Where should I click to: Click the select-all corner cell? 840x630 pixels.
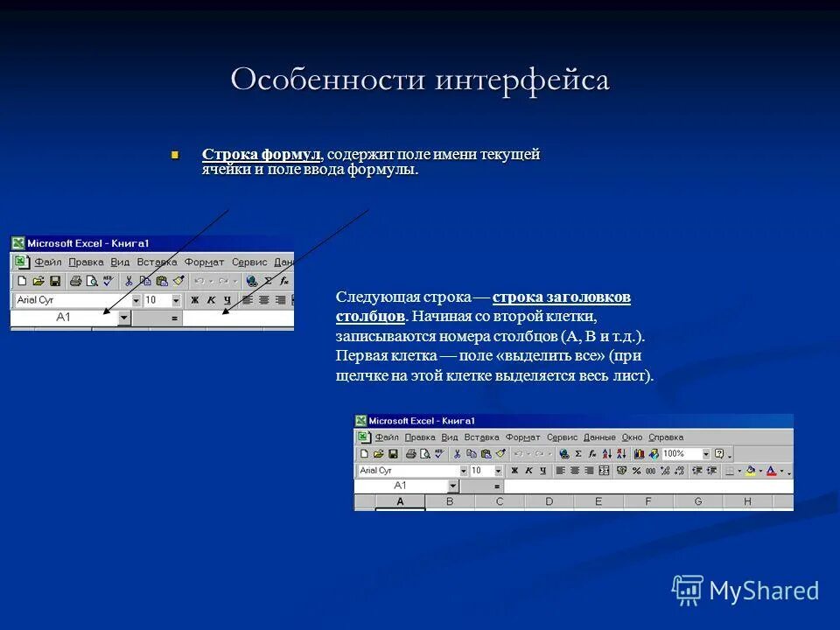click(365, 500)
